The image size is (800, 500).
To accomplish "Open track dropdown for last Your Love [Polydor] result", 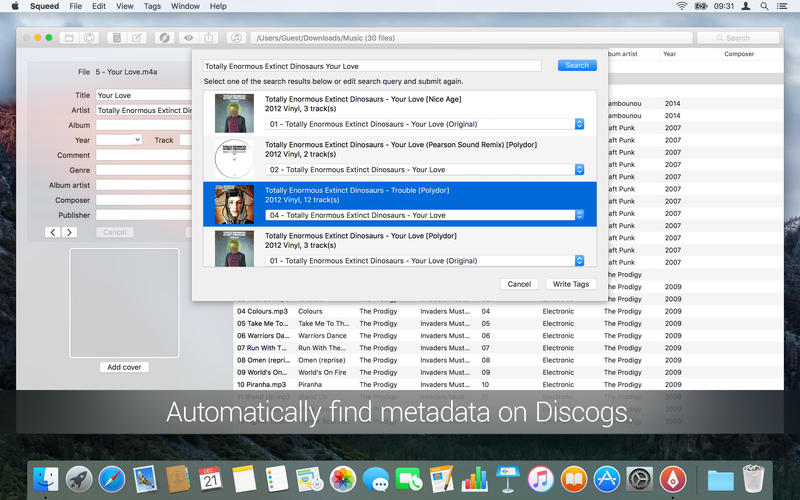I will click(424, 261).
